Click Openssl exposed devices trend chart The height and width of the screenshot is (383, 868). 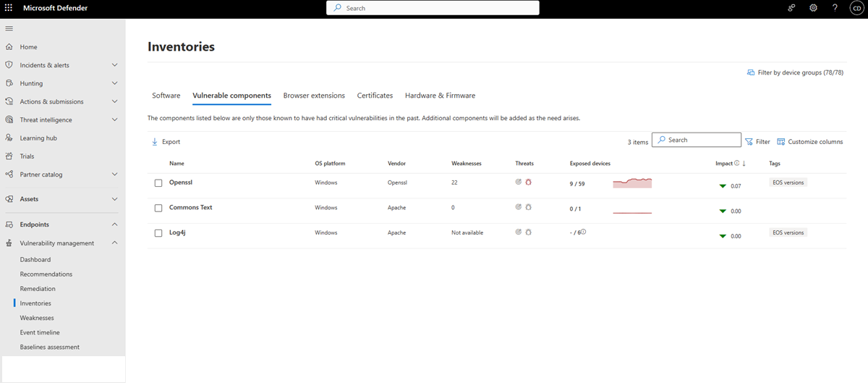coord(632,182)
